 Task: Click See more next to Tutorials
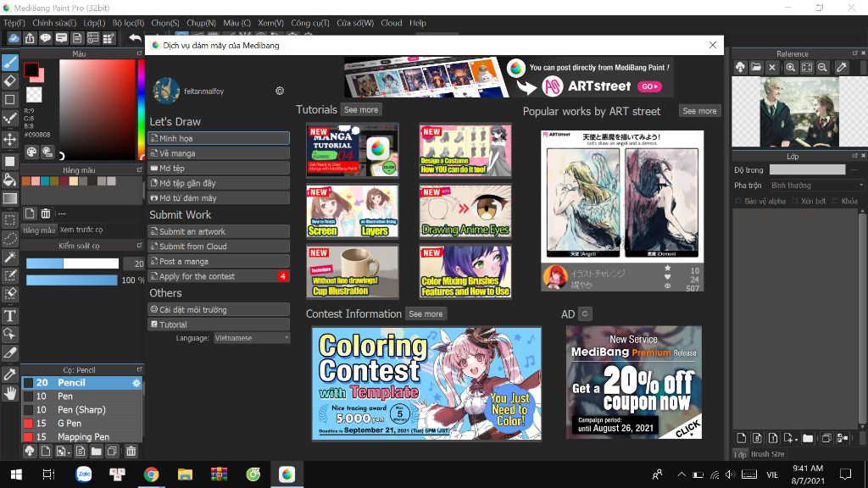click(361, 109)
